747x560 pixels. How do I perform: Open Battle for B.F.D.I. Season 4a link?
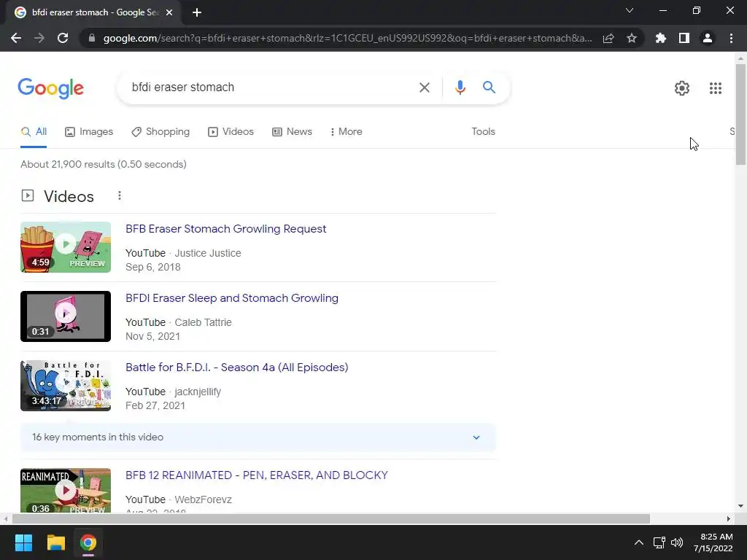237,367
